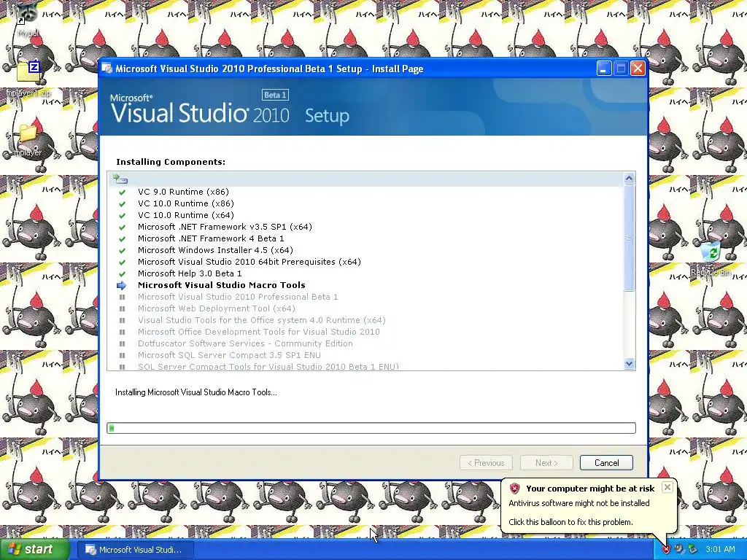Click the scroll up arrow in component list
The image size is (747, 560).
click(629, 178)
